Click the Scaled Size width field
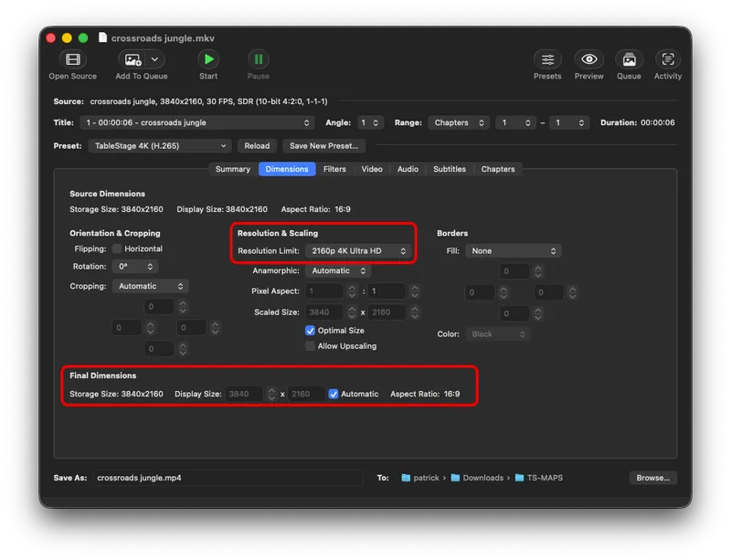The image size is (731, 560). (324, 312)
